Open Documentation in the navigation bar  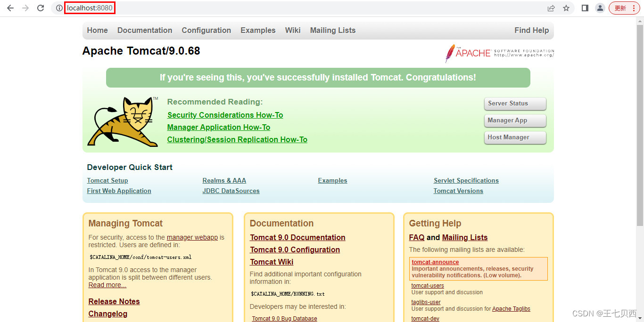(x=145, y=30)
